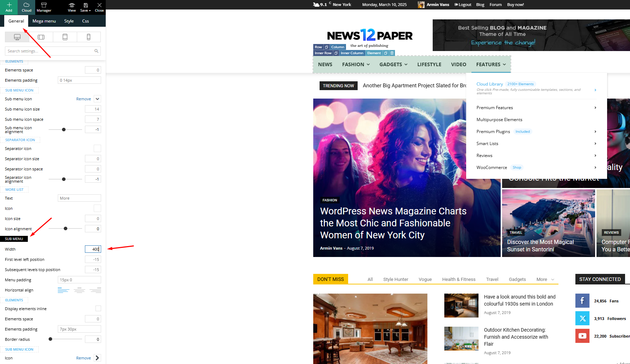Select phone viewport icon
The height and width of the screenshot is (364, 630).
pyautogui.click(x=88, y=37)
